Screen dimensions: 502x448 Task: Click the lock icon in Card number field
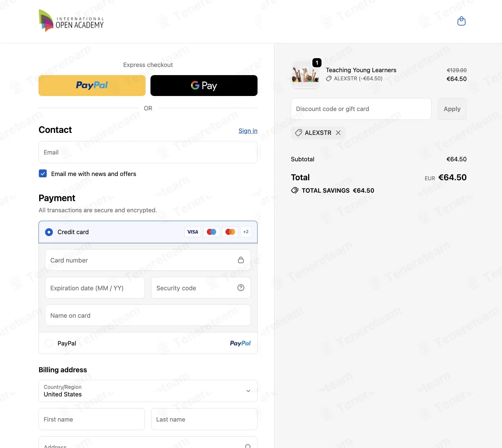click(241, 260)
